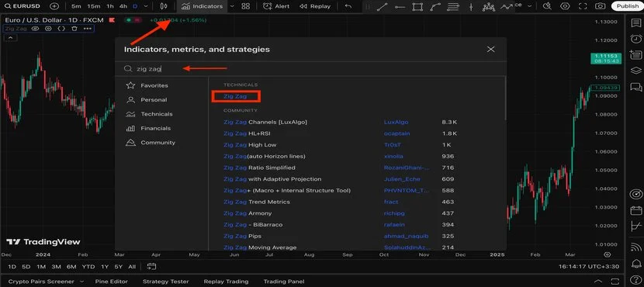
Task: Open chart settings hexagon icon
Action: tap(565, 6)
